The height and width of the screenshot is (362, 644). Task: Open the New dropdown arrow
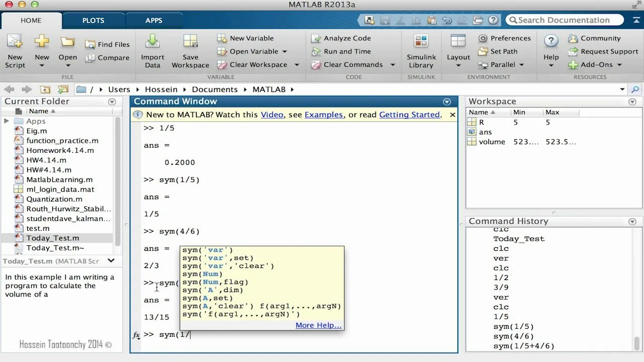pos(42,66)
